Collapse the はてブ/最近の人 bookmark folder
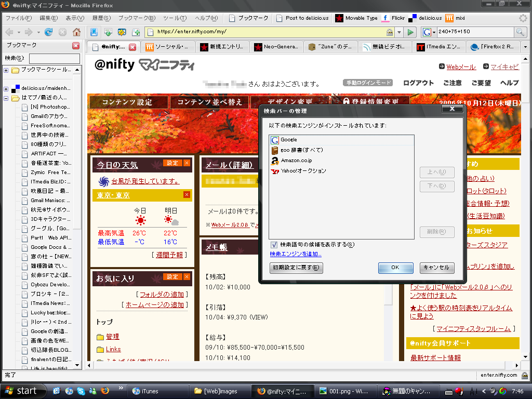The width and height of the screenshot is (532, 399). [x=6, y=98]
